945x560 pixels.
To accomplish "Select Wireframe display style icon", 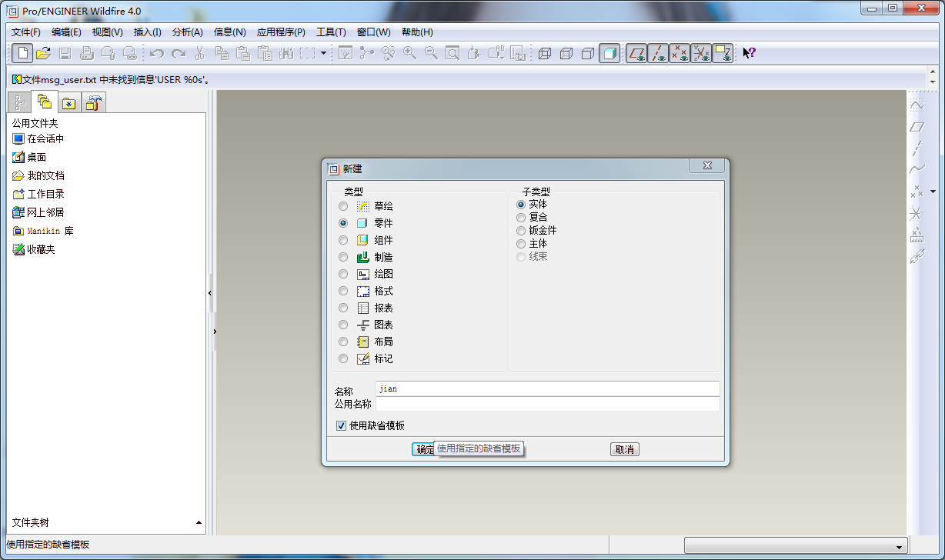I will (545, 53).
